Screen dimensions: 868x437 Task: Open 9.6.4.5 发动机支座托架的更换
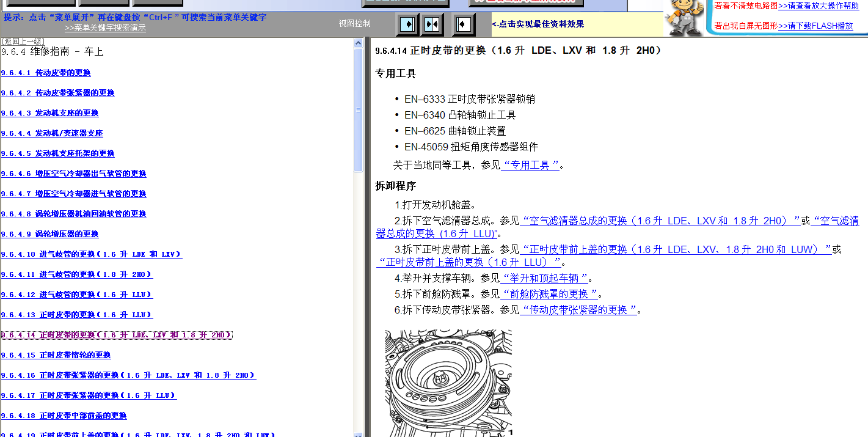(x=57, y=153)
